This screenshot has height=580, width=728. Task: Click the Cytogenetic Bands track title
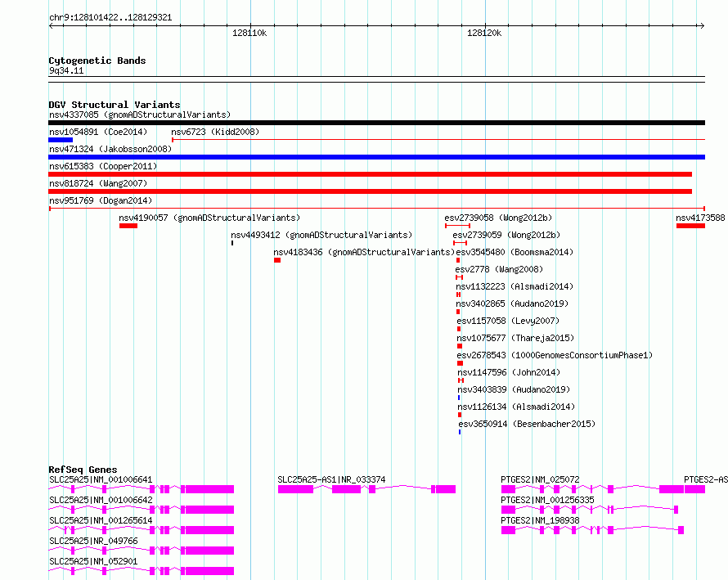(x=97, y=61)
